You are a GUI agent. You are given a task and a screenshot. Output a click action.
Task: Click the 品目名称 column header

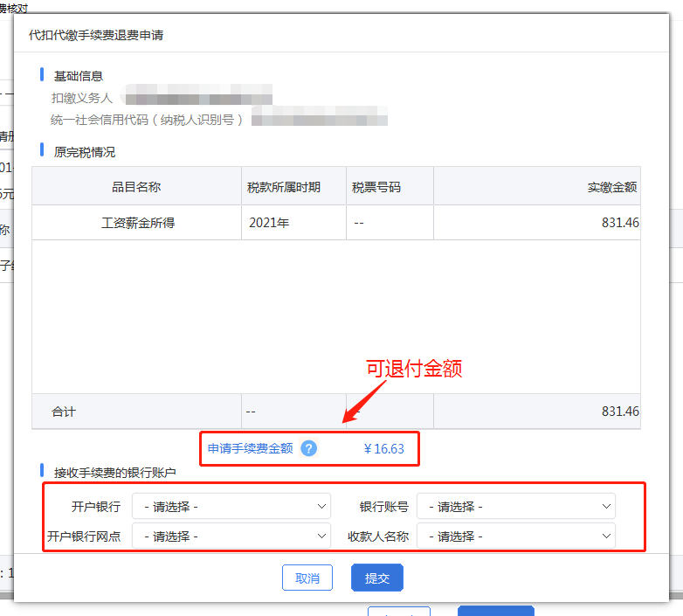[136, 187]
